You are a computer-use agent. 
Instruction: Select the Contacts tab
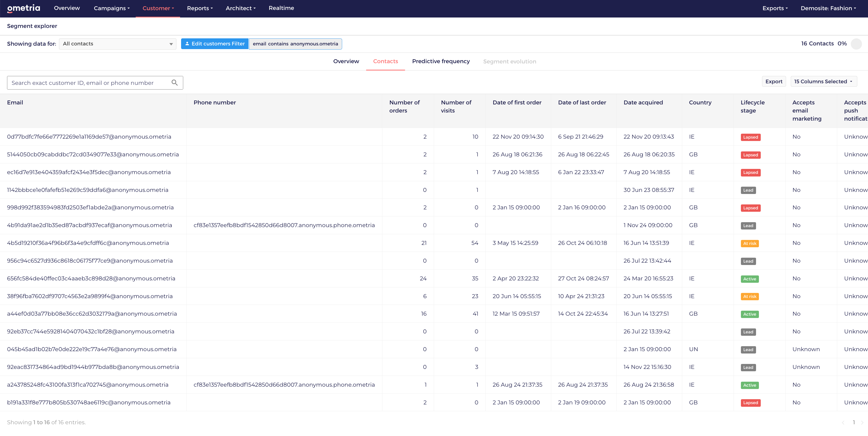click(385, 61)
